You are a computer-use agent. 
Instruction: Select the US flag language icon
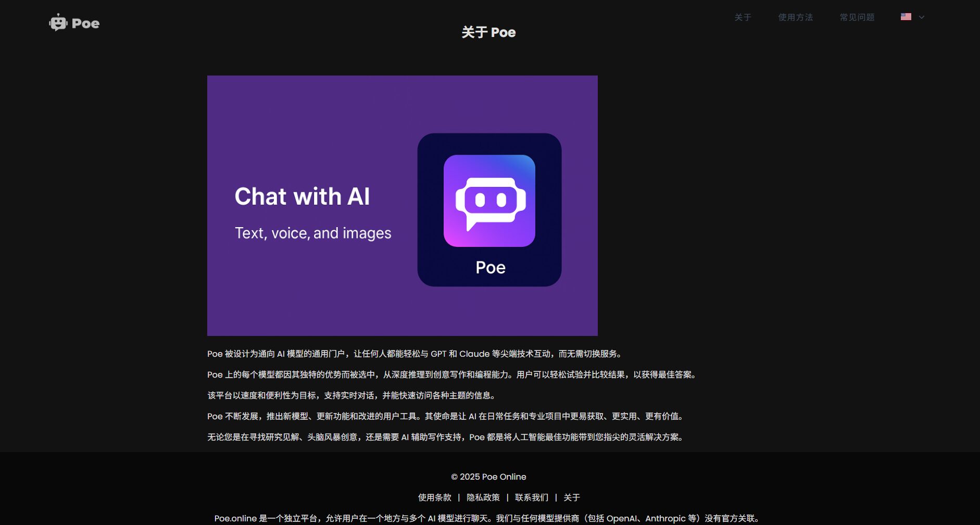pyautogui.click(x=905, y=17)
